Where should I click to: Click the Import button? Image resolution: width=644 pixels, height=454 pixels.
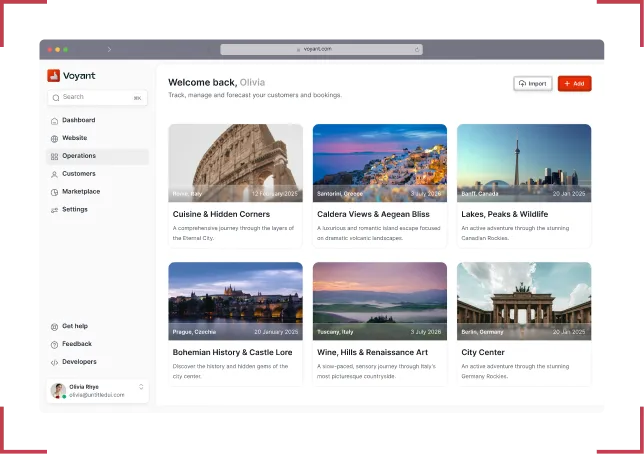click(x=533, y=83)
